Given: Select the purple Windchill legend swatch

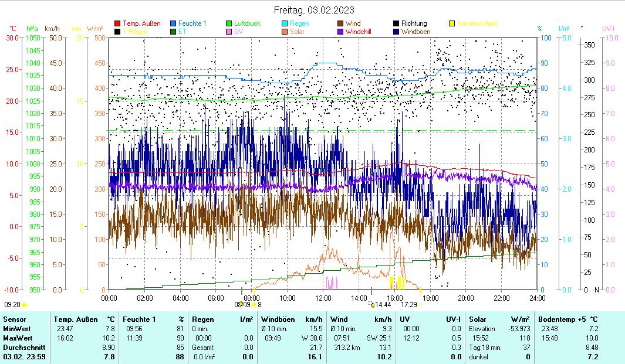Looking at the screenshot, I should click(340, 32).
